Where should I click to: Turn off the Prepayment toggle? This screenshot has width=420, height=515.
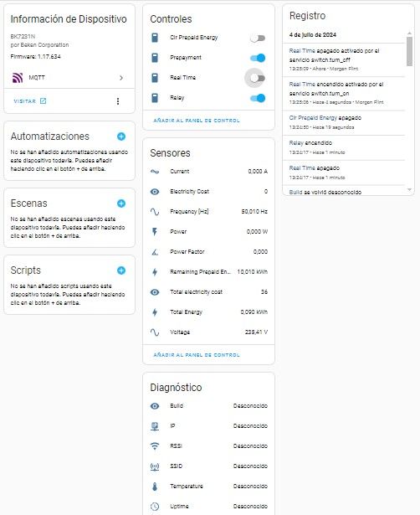[x=258, y=58]
